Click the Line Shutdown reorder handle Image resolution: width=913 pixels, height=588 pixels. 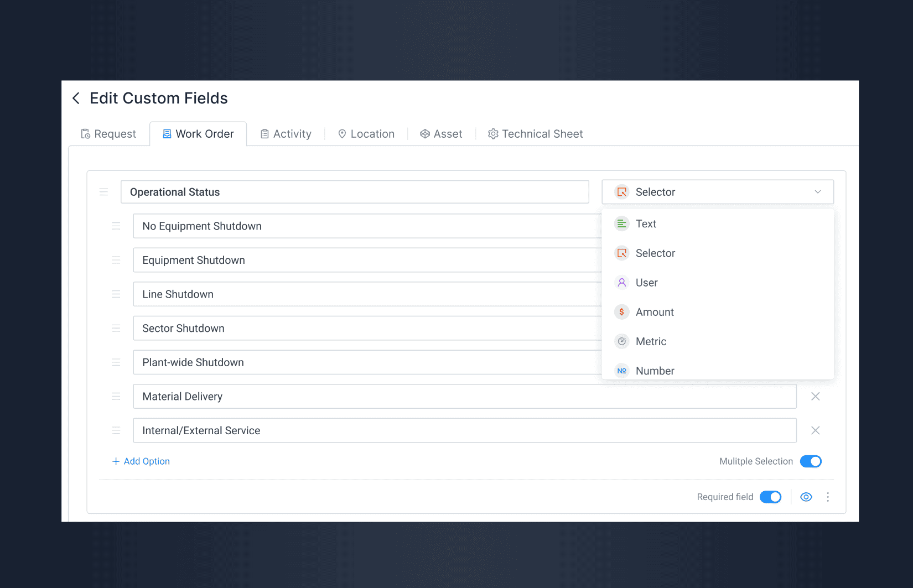click(116, 294)
